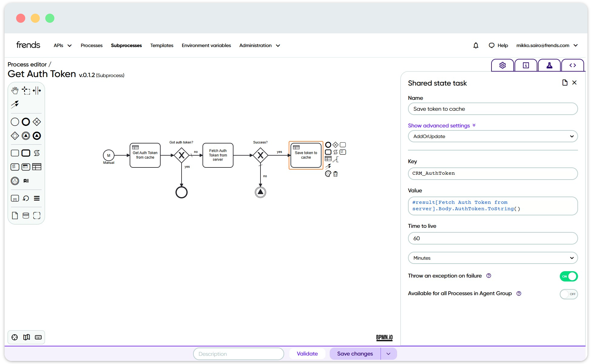Add an exclusive gateway from the palette
Viewport: 592px width, 364px height.
(x=37, y=122)
